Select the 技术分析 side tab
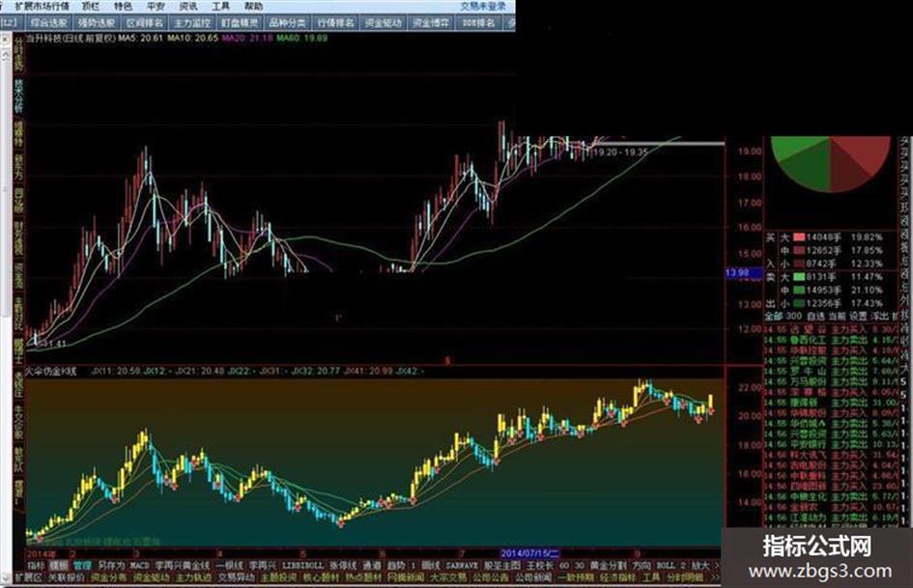The height and width of the screenshot is (588, 913). click(19, 96)
